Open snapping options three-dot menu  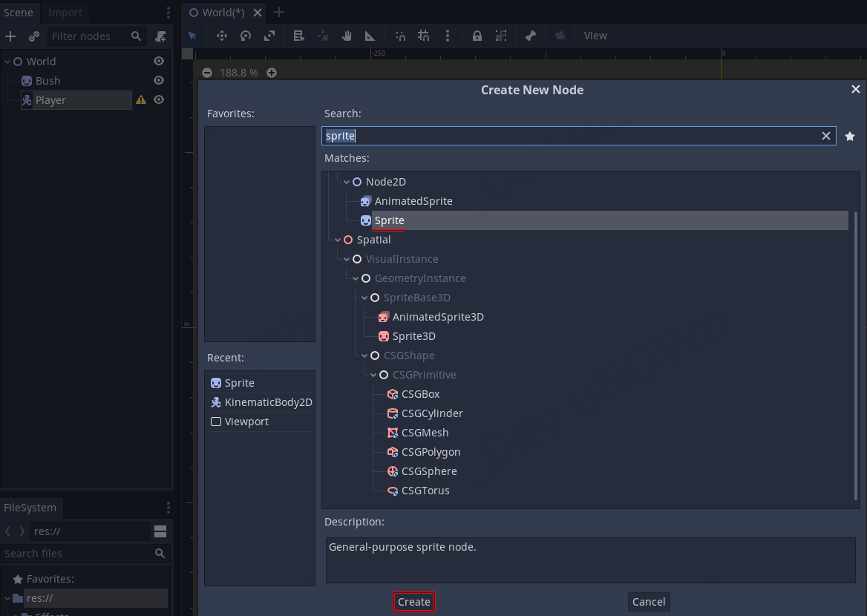(x=448, y=36)
